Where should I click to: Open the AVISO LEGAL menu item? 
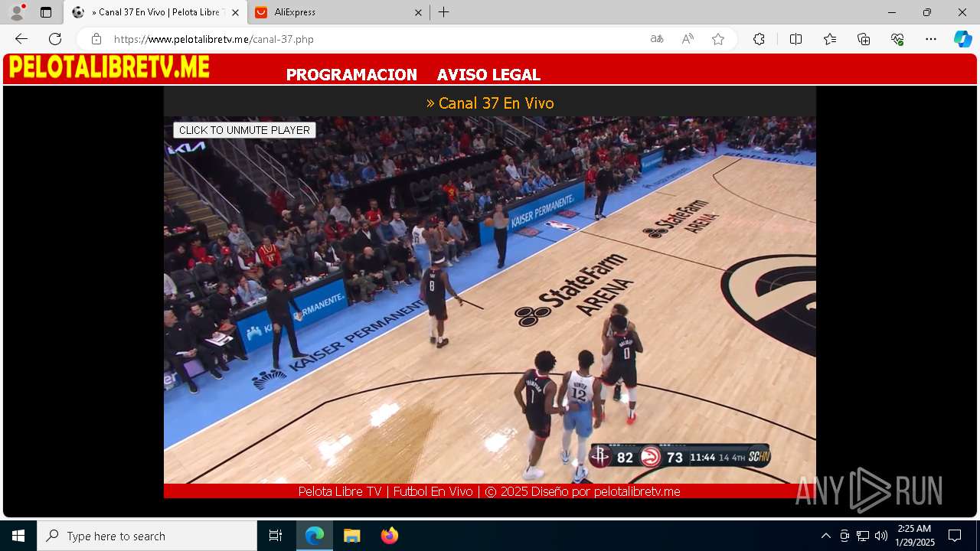coord(488,75)
